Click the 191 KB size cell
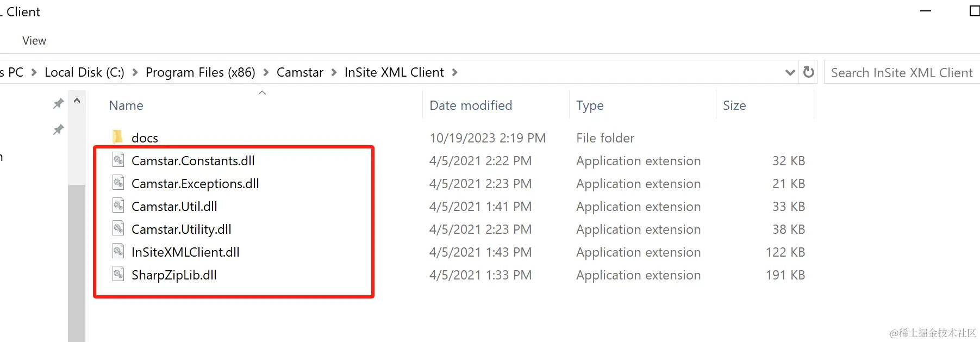This screenshot has width=980, height=342. pos(785,275)
